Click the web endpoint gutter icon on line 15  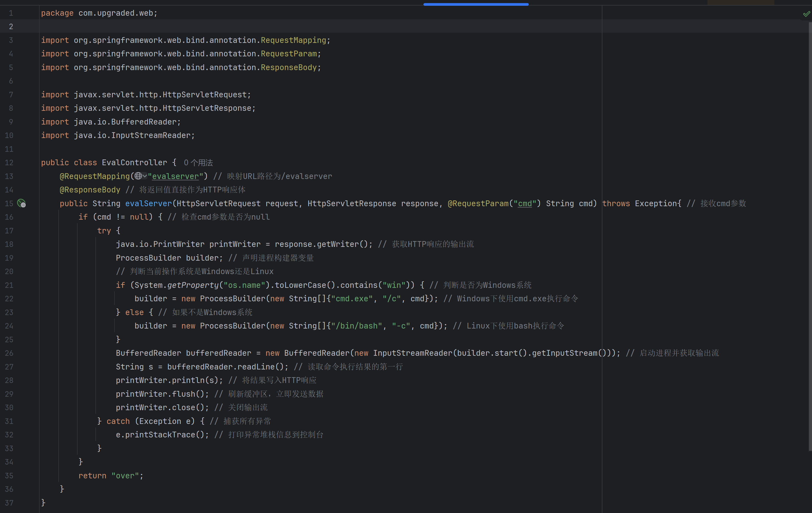(21, 204)
